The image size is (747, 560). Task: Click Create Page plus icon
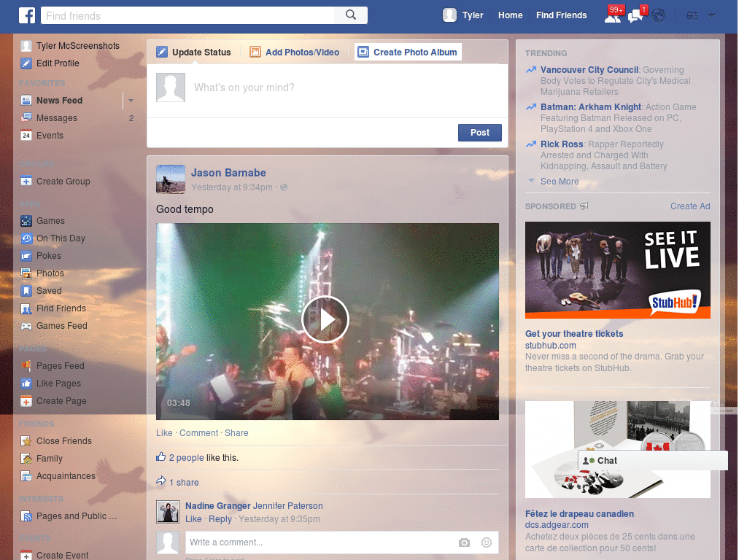click(x=26, y=401)
